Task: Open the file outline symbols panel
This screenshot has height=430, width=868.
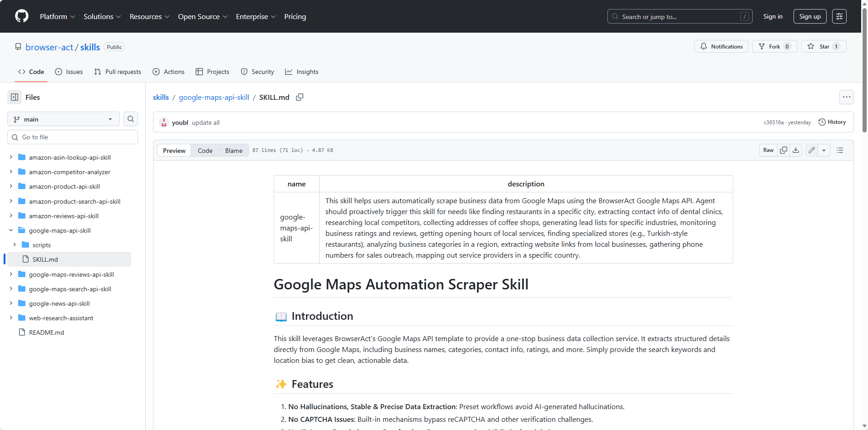Action: click(839, 150)
